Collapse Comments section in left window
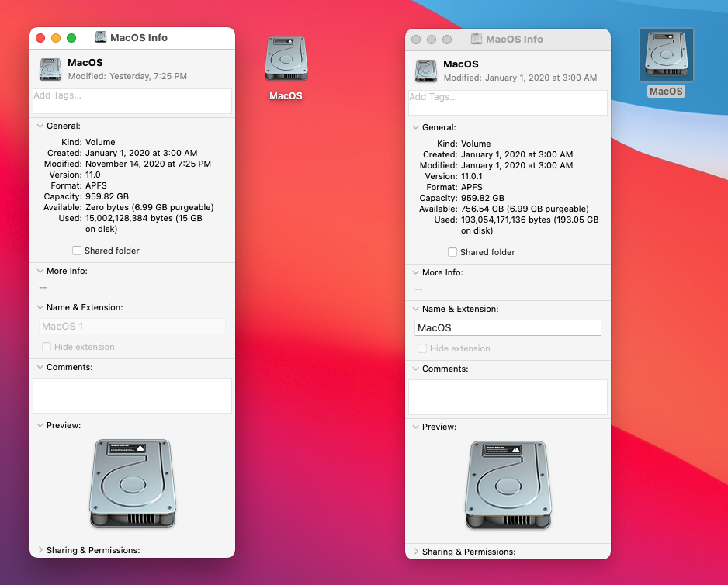 40,367
